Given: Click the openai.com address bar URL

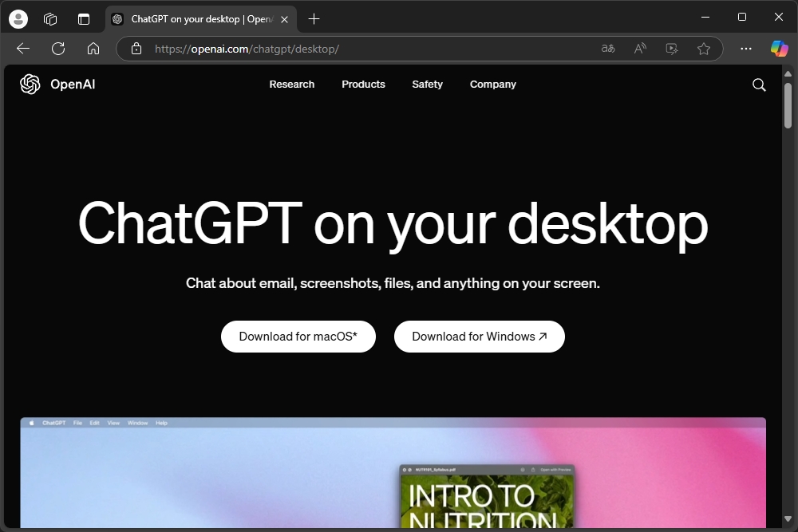Looking at the screenshot, I should [247, 49].
